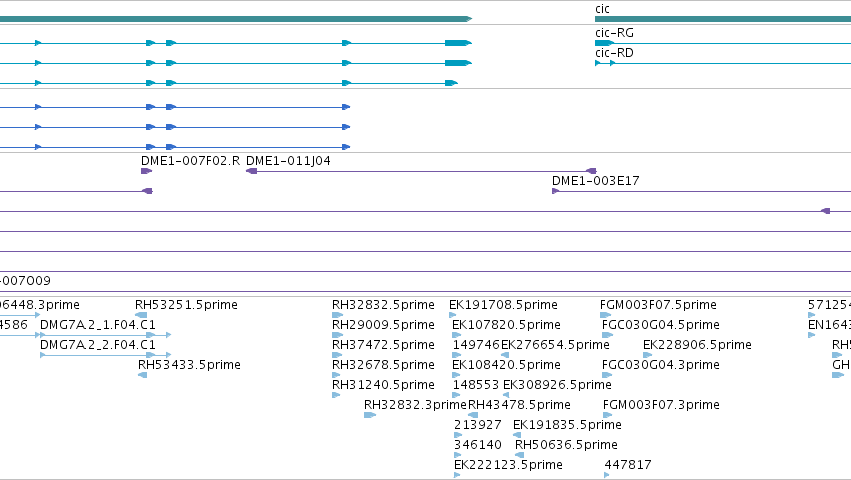Select EK108420.5prime EST label
851x480 pixels.
[x=506, y=365]
